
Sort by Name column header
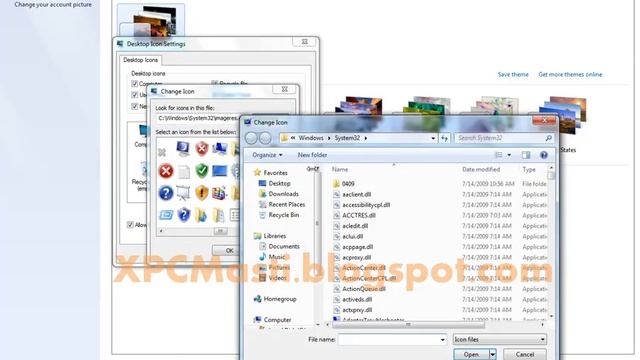tap(340, 169)
